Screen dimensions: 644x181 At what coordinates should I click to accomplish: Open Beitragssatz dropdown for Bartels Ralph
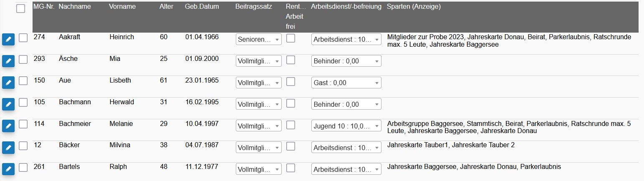click(259, 169)
